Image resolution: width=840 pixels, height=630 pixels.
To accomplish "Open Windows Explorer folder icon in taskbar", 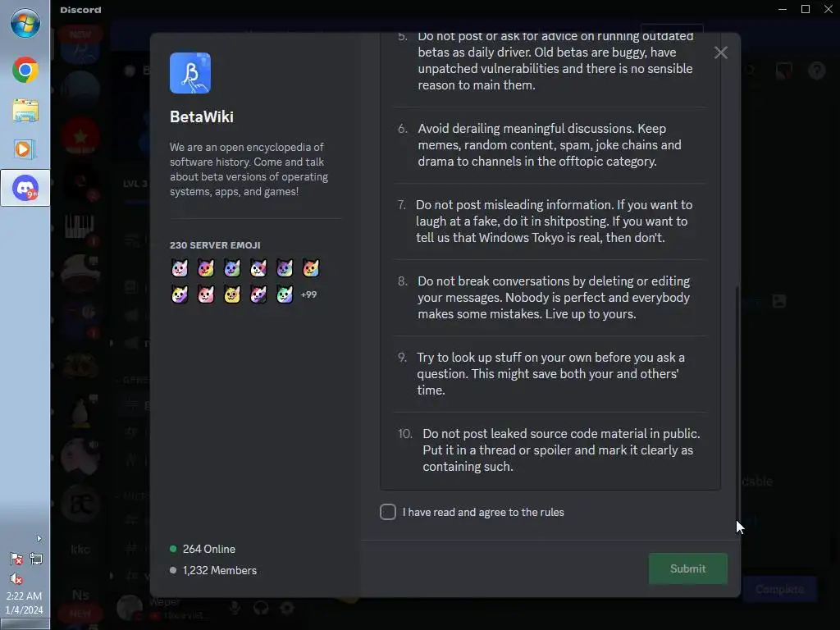I will [25, 111].
